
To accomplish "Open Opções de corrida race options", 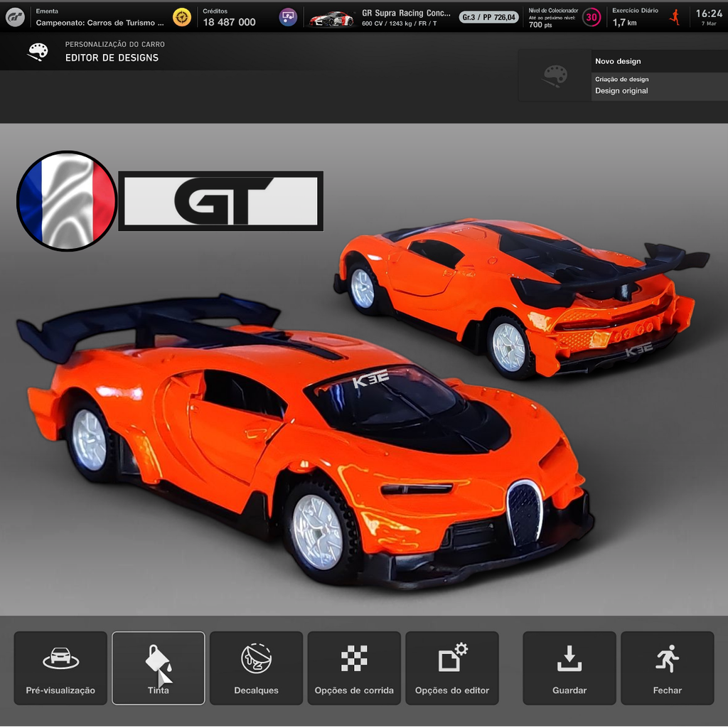I will coord(354,668).
